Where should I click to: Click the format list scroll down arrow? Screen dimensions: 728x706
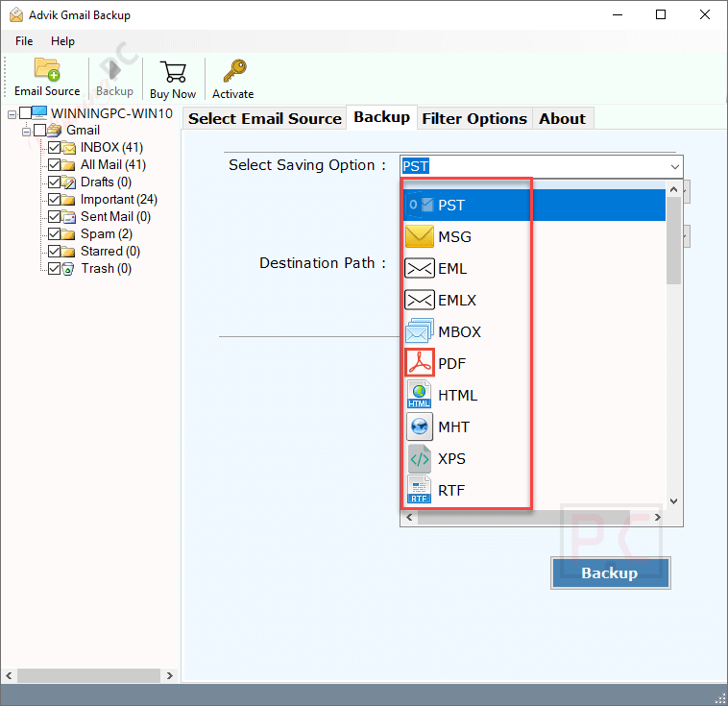tap(673, 501)
